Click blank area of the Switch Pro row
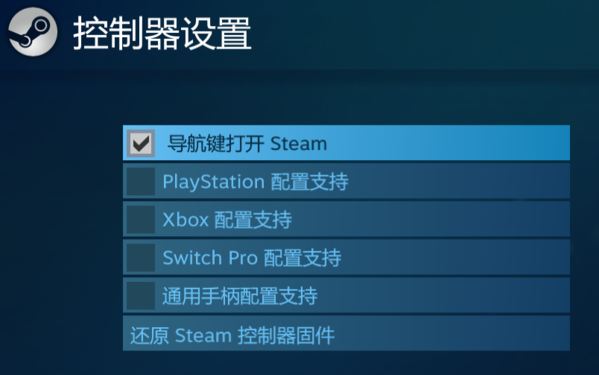The image size is (599, 375). pyautogui.click(x=457, y=257)
